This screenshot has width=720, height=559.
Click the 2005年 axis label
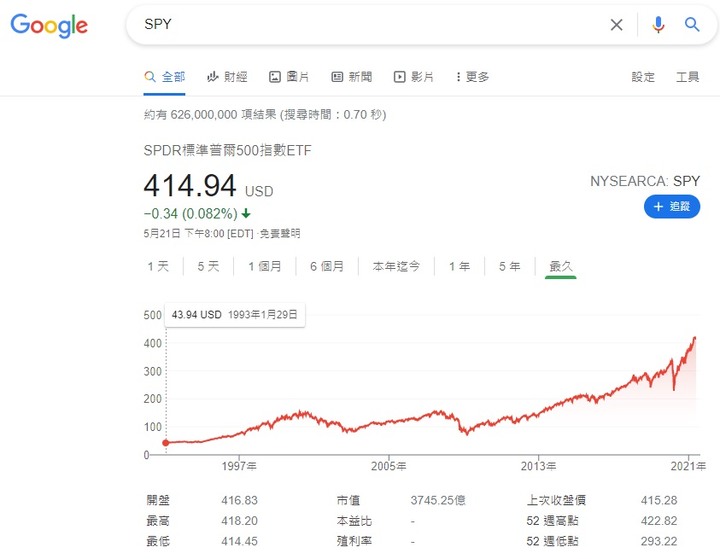click(388, 466)
